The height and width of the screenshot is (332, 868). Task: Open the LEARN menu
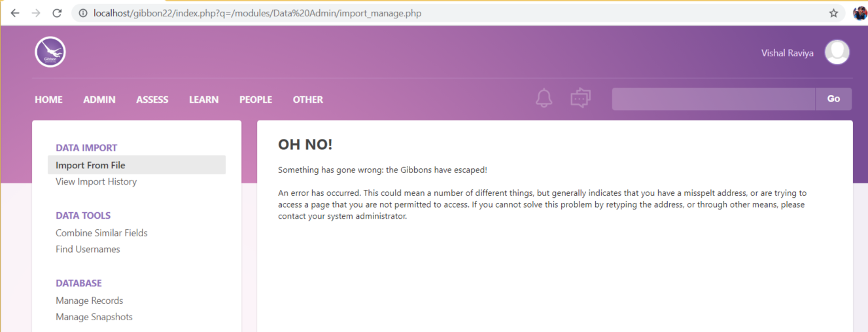coord(204,100)
